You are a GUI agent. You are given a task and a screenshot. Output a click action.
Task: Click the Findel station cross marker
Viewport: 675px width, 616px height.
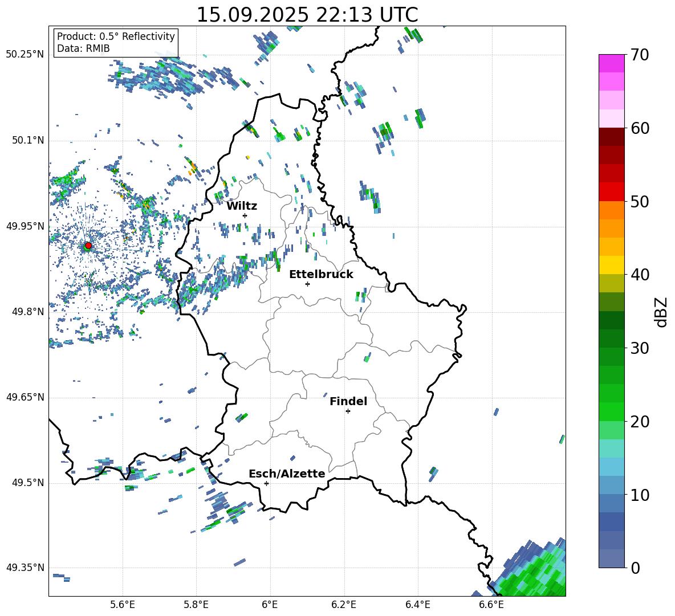click(348, 411)
